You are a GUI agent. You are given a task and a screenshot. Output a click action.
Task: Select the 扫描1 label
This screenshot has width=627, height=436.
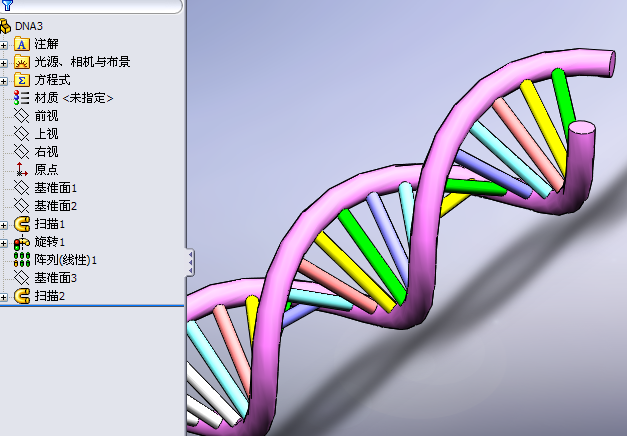[50, 224]
